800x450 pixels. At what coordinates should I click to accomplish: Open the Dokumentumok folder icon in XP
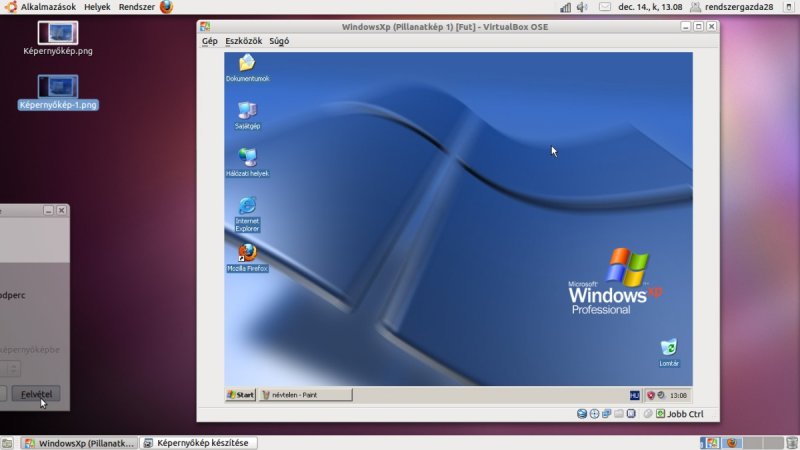[247, 68]
